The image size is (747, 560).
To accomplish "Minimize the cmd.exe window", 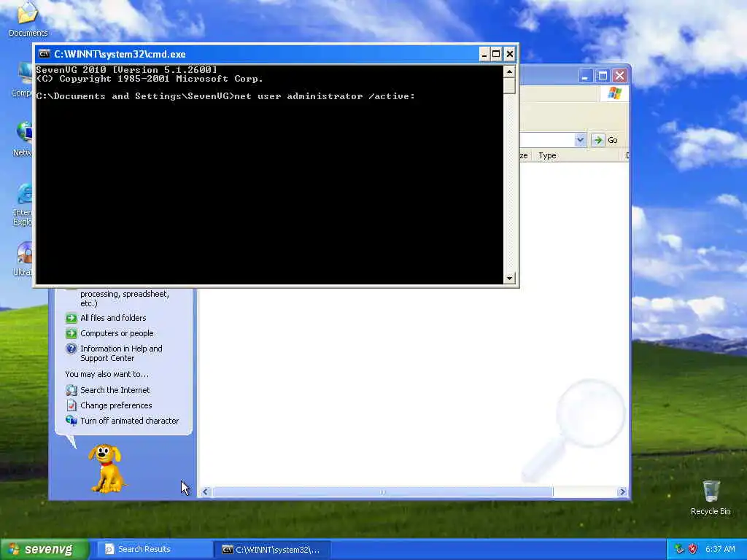I will (x=484, y=54).
